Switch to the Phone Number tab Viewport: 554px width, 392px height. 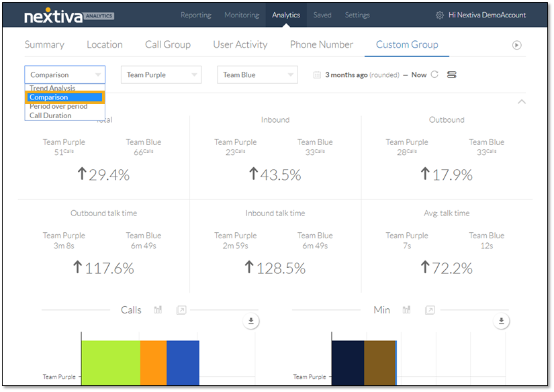coord(322,45)
